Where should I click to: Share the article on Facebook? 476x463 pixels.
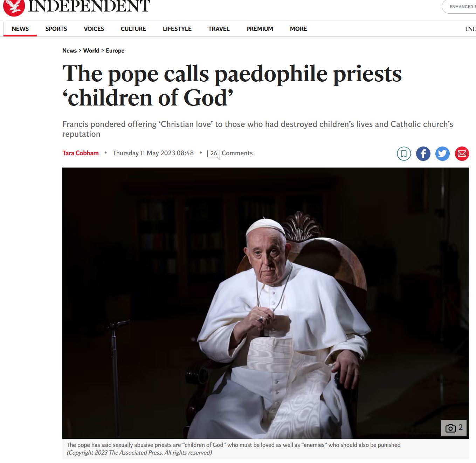pyautogui.click(x=423, y=154)
